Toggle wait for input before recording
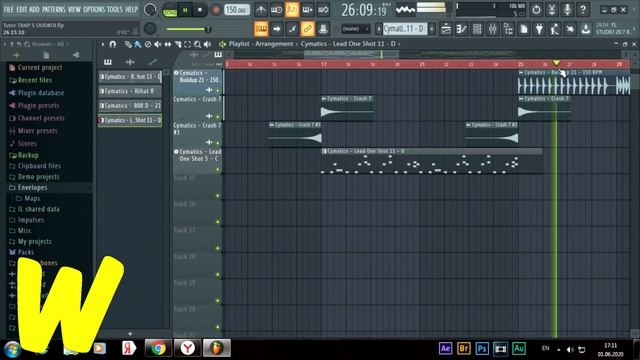 [276, 9]
